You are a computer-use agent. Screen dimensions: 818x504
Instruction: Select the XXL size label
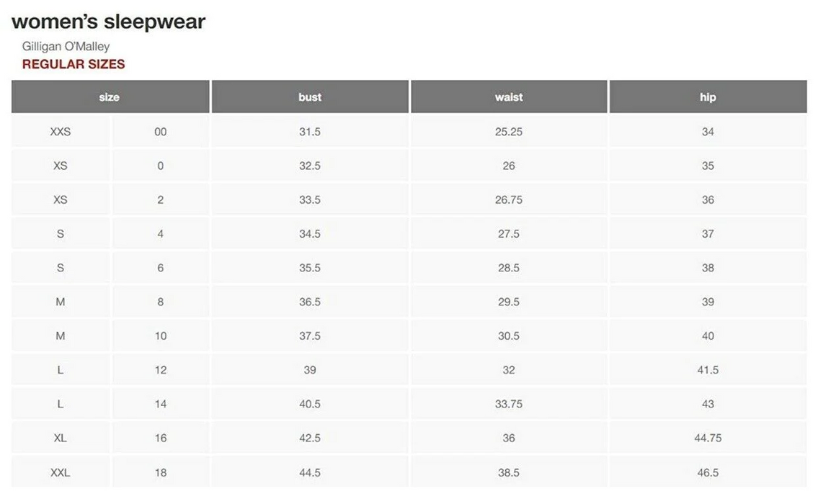pyautogui.click(x=61, y=472)
